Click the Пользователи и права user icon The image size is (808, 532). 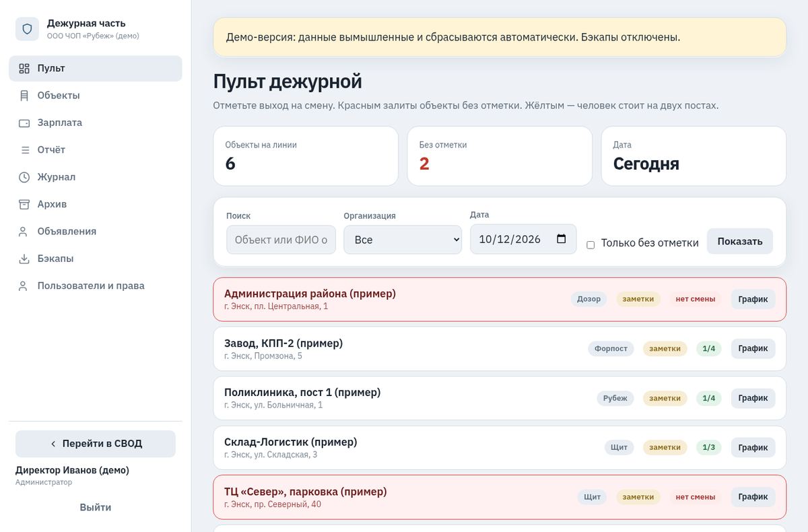coord(24,286)
